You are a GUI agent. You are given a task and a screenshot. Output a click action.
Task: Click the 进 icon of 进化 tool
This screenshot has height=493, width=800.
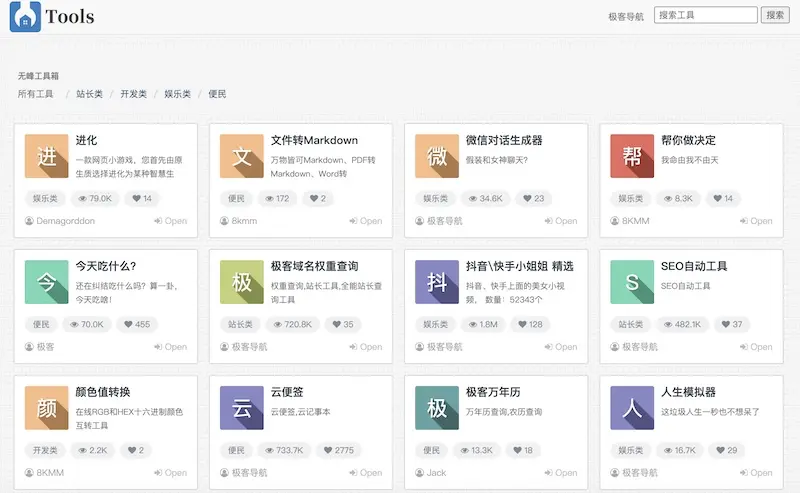tap(46, 156)
